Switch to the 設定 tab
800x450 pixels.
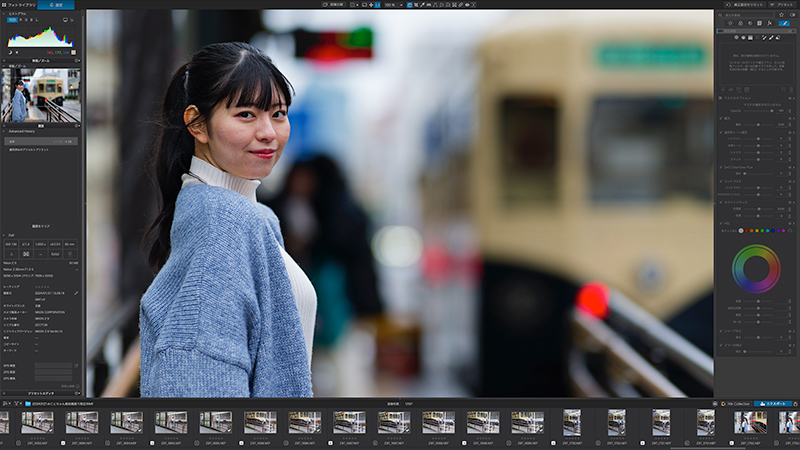click(x=56, y=4)
